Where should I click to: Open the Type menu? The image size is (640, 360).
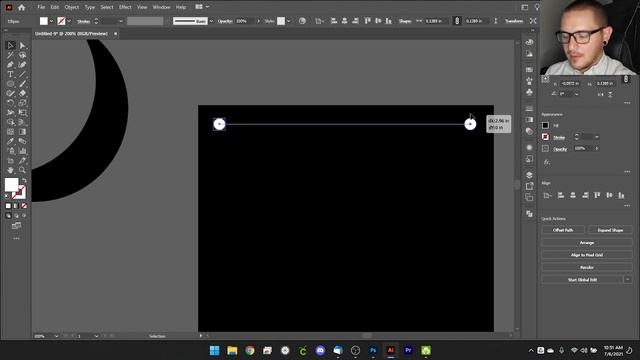point(89,7)
